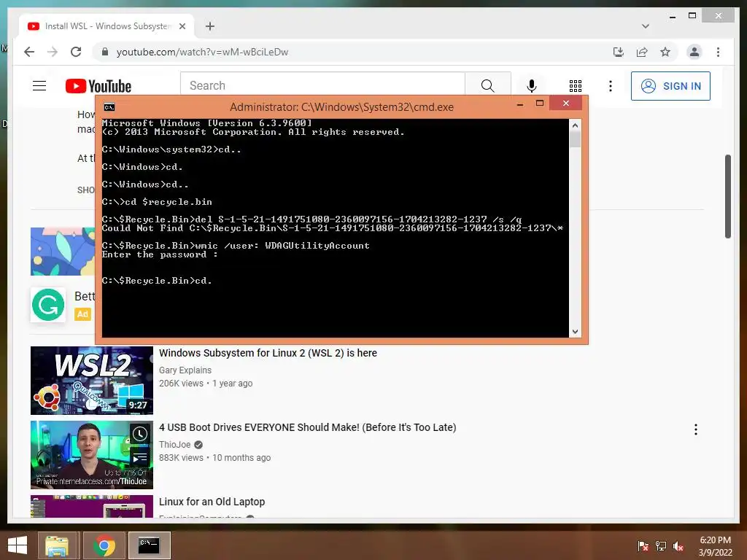747x560 pixels.
Task: Close the Install WSL tab
Action: (x=182, y=26)
